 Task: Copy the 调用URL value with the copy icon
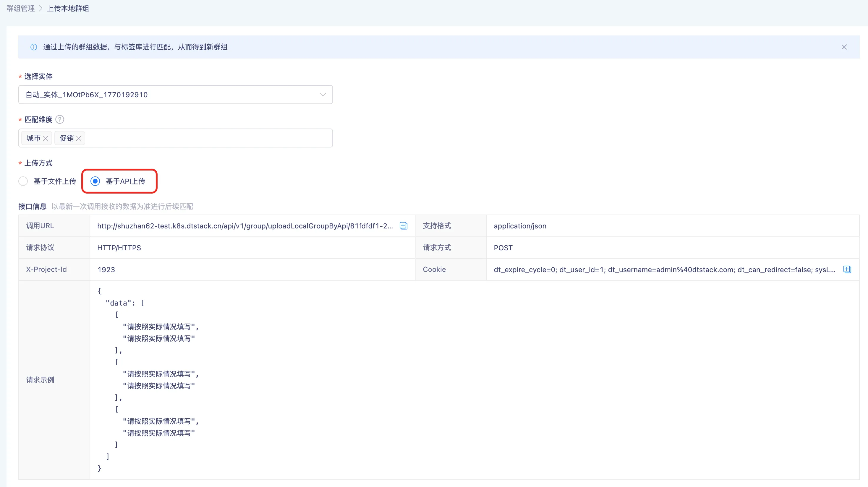(403, 226)
